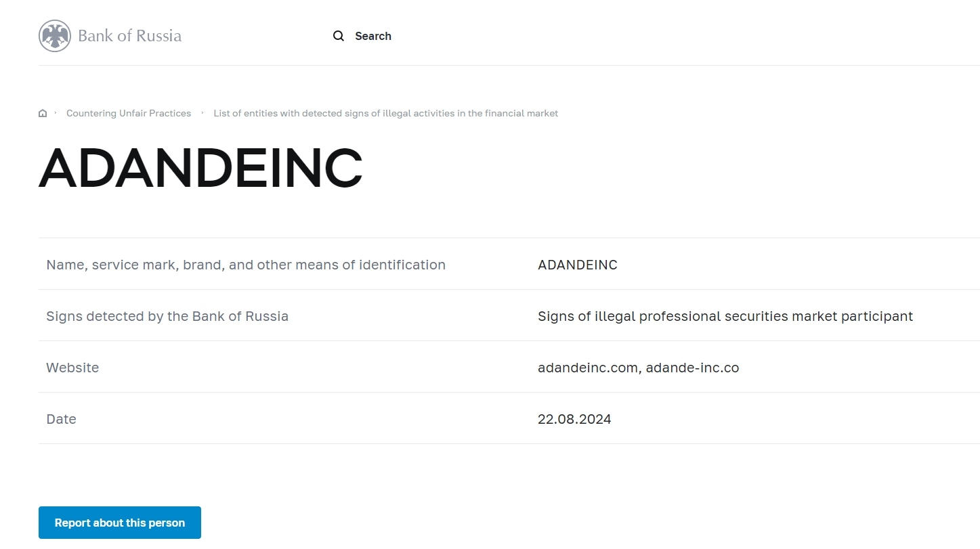Click the Date row label
The image size is (980, 549).
pyautogui.click(x=61, y=419)
